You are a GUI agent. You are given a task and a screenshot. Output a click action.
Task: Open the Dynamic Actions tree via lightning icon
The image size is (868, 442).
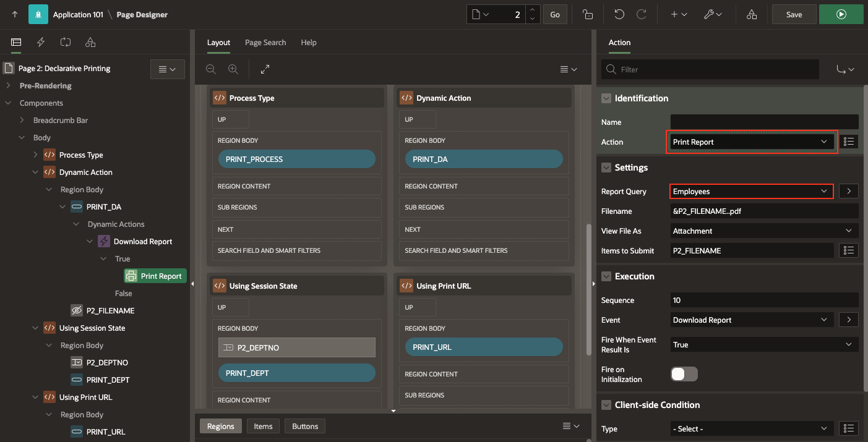[40, 42]
